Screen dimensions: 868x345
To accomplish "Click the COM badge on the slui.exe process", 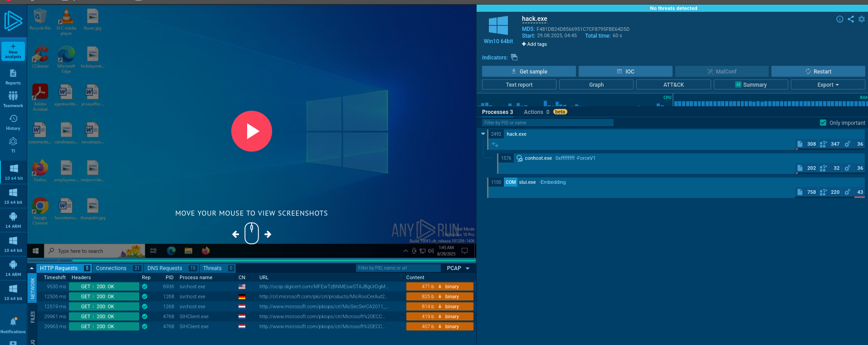I will point(511,182).
